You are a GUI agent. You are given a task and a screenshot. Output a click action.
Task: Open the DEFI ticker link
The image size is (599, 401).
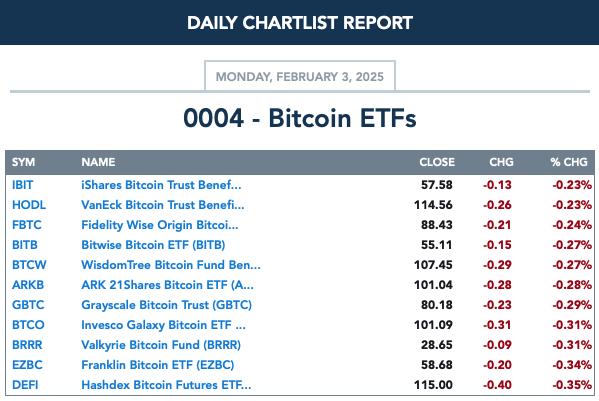coord(25,385)
